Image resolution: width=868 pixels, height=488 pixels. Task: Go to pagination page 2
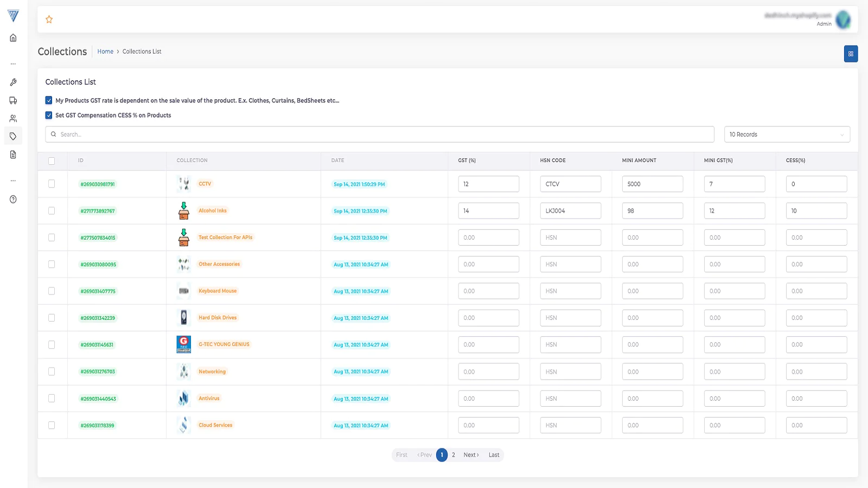[454, 455]
